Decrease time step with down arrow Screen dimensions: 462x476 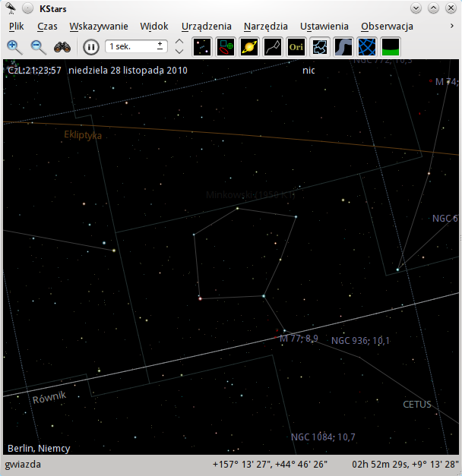point(179,52)
